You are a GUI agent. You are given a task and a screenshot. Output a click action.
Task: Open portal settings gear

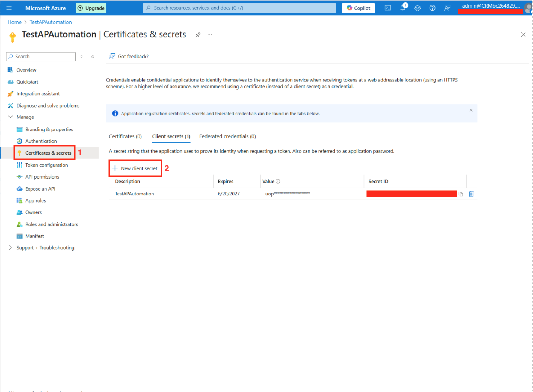click(x=417, y=8)
